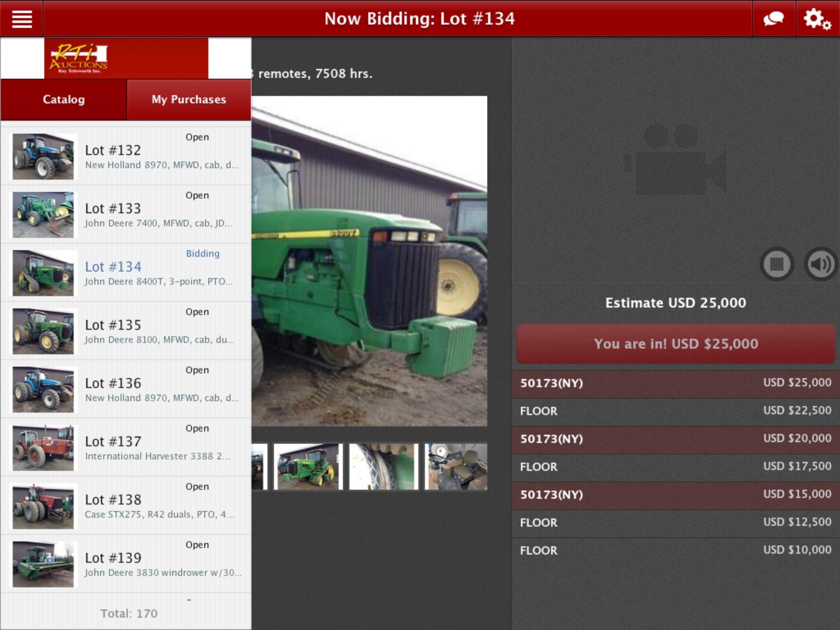Viewport: 840px width, 630px height.
Task: Click the Bidding status on Lot #134
Action: (x=203, y=253)
